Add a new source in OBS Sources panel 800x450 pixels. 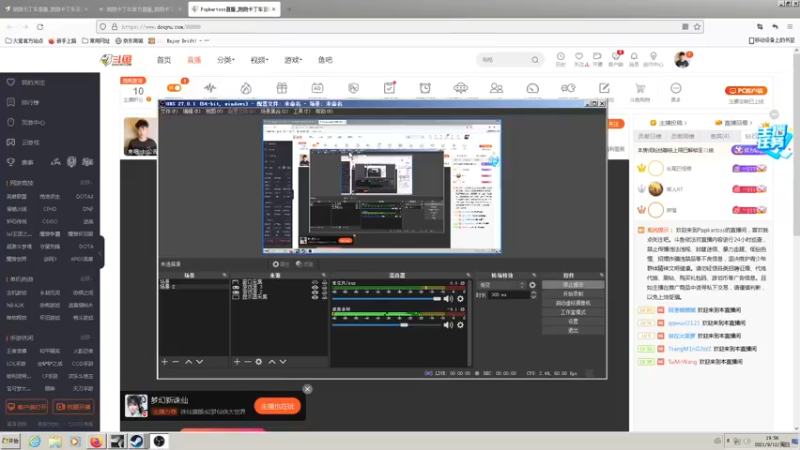237,361
